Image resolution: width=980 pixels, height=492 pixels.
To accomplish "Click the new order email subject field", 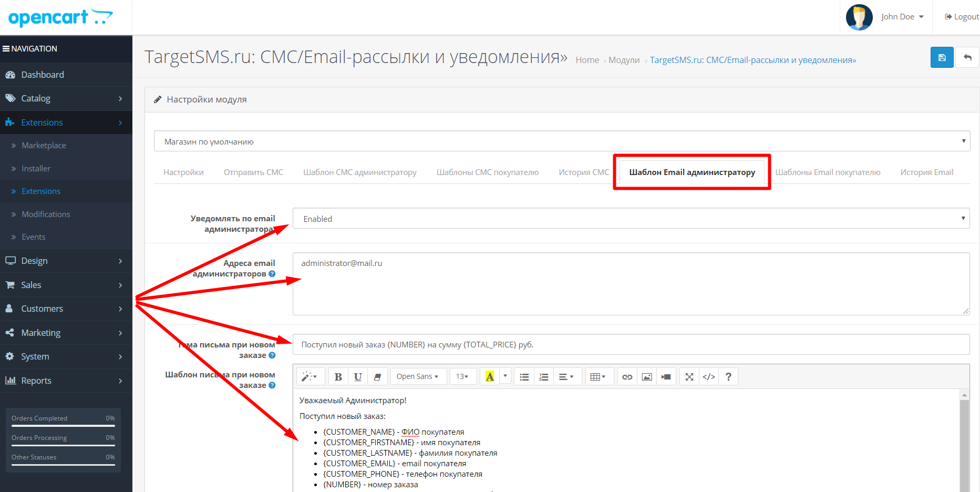I will pos(631,344).
